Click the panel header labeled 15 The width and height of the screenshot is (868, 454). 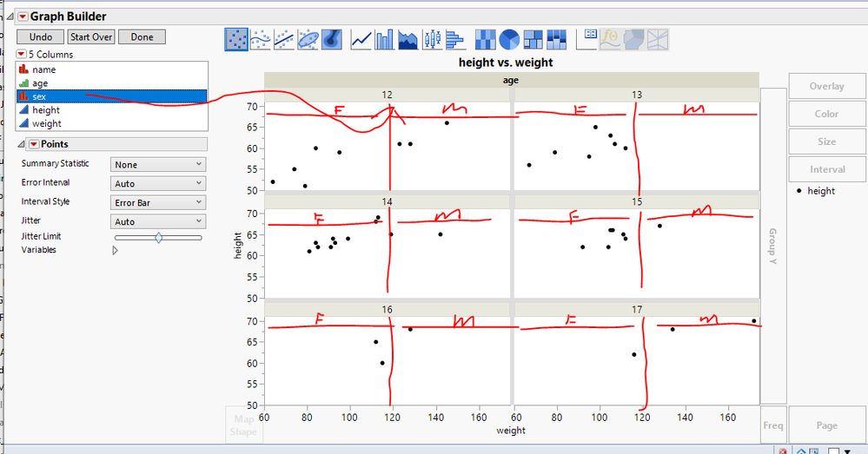click(637, 202)
